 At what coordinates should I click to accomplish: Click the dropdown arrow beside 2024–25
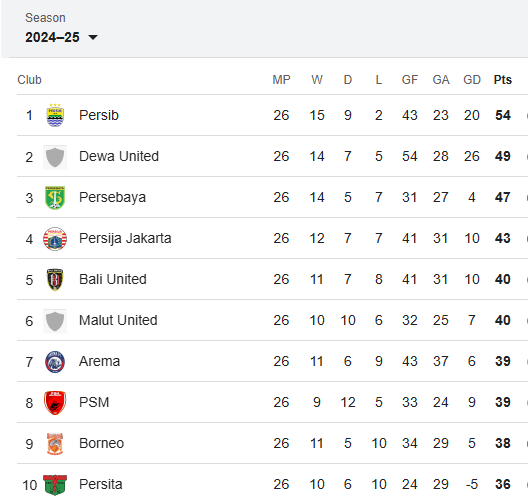[x=93, y=37]
